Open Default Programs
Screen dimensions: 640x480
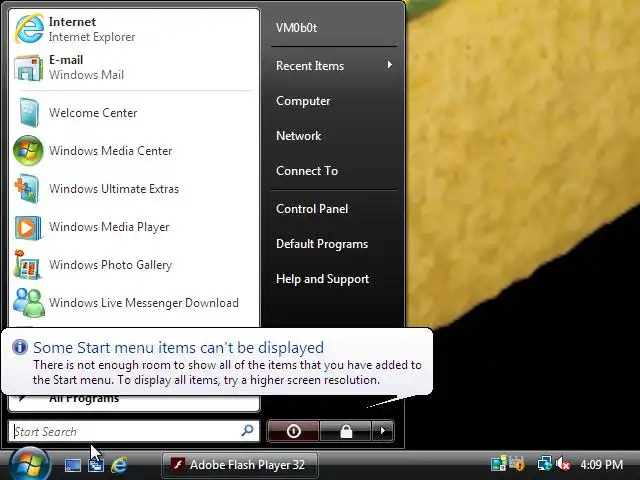pos(334,244)
